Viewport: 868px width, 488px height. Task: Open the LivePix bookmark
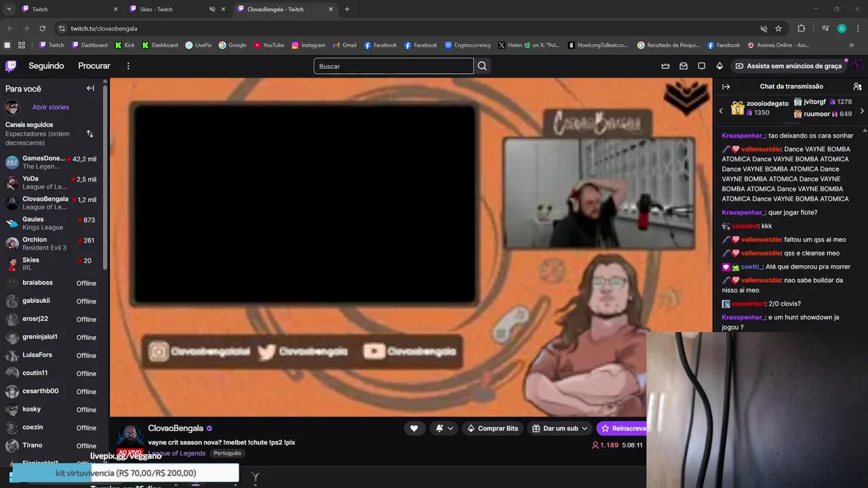click(198, 45)
